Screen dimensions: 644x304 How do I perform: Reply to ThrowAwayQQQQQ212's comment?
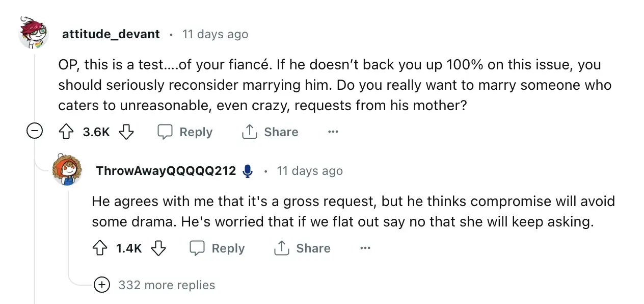click(x=218, y=248)
